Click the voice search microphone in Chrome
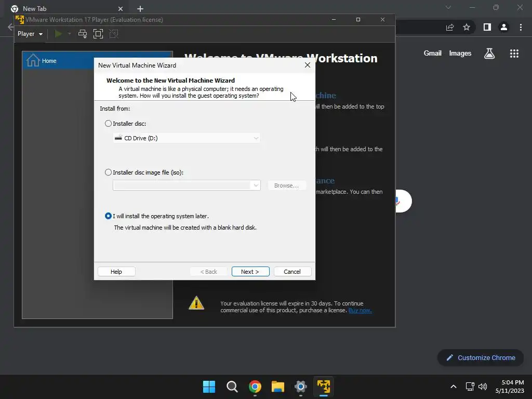This screenshot has width=532, height=399. 397,201
